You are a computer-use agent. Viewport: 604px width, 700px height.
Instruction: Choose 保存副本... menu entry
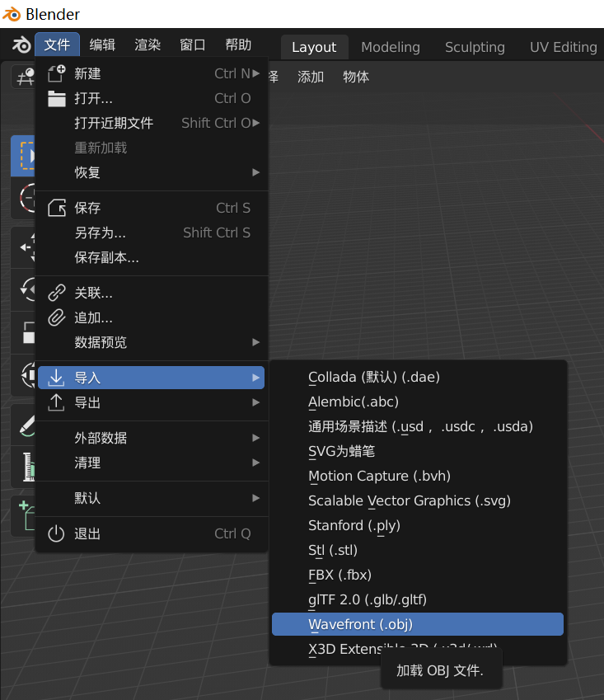pyautogui.click(x=152, y=257)
